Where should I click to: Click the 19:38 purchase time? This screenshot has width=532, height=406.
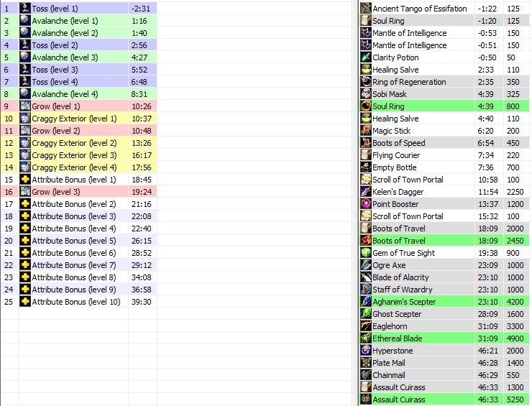tap(488, 253)
